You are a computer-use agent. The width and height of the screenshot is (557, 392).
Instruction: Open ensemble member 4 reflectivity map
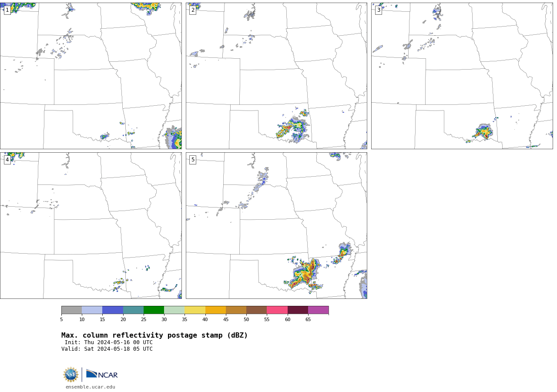pyautogui.click(x=91, y=225)
